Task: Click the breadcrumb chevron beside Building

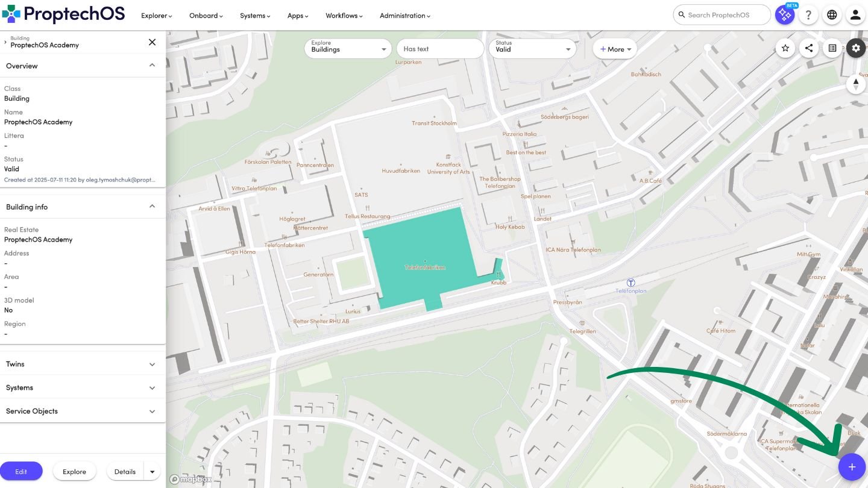Action: click(5, 42)
